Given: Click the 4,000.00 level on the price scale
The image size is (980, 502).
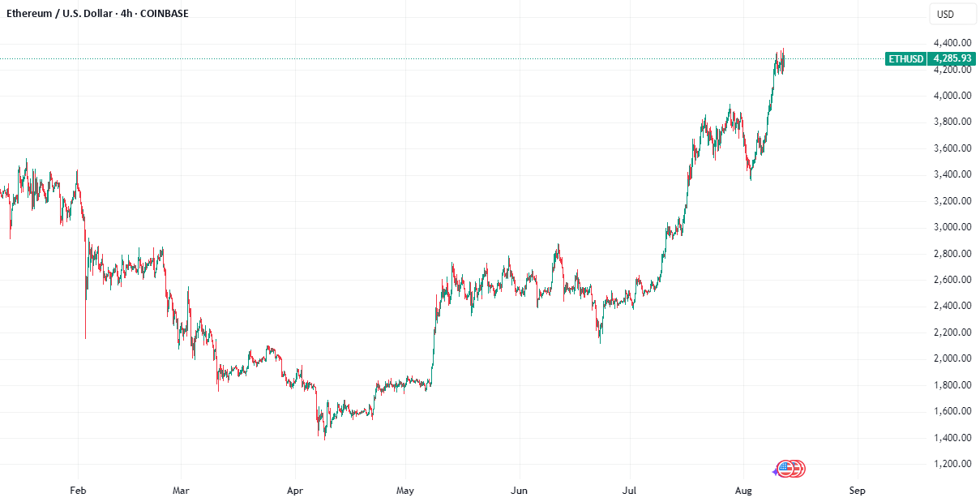Looking at the screenshot, I should [x=952, y=96].
